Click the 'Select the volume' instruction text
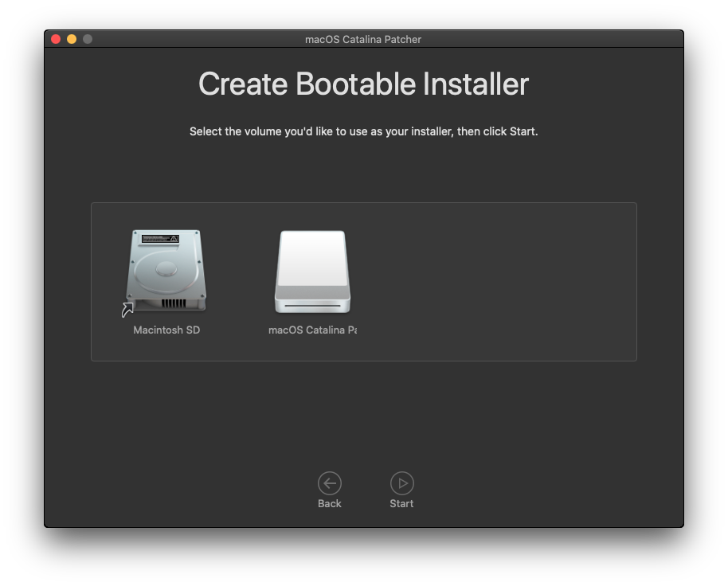Image resolution: width=728 pixels, height=586 pixels. 363,131
